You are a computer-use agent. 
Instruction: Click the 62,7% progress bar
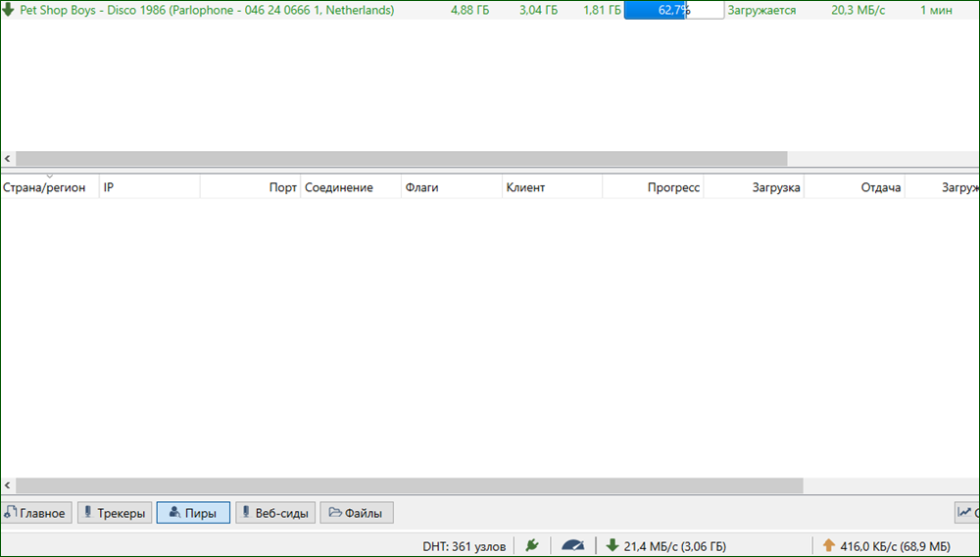(x=674, y=10)
